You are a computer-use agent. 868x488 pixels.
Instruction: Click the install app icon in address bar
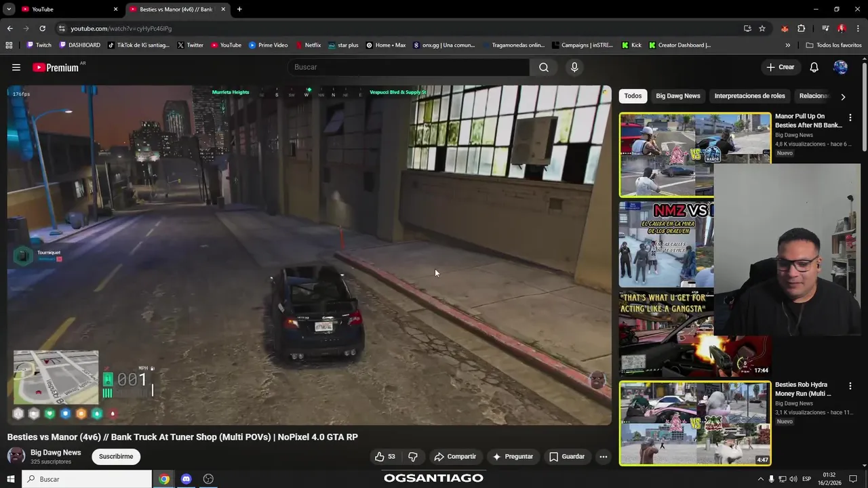pos(747,28)
